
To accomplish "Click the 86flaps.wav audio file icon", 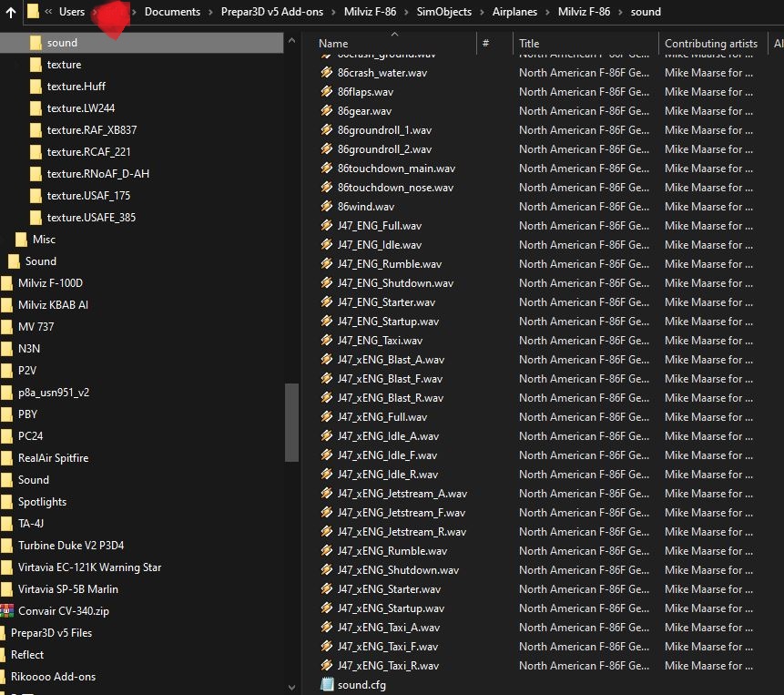I will (327, 91).
